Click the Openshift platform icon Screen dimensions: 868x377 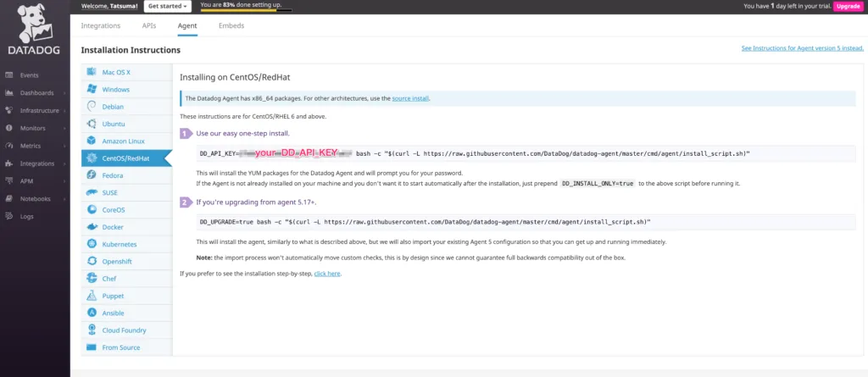point(92,261)
